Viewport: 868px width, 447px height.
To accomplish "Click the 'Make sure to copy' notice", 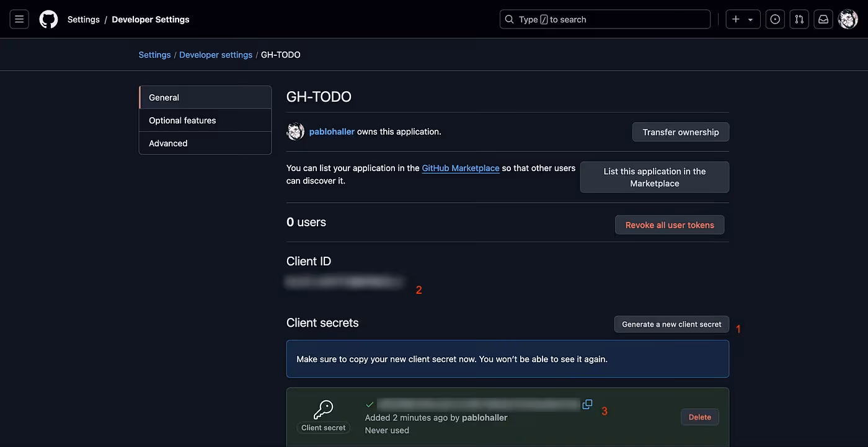I will click(508, 359).
